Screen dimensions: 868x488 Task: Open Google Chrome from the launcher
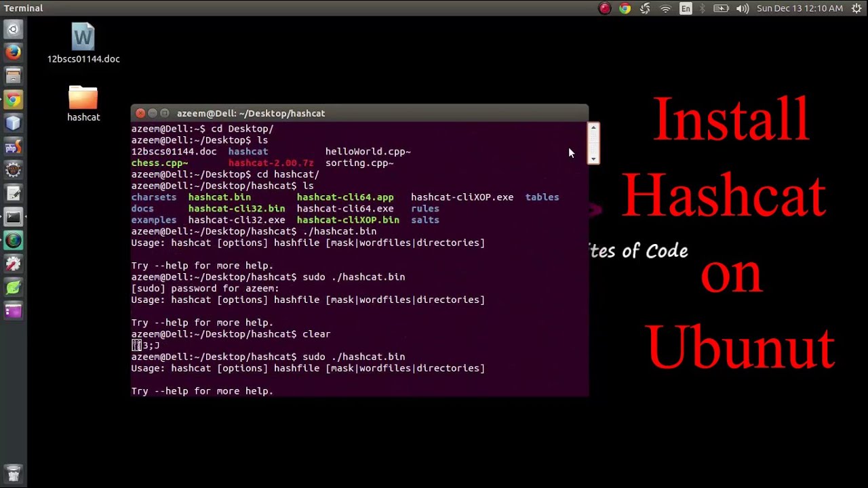[x=13, y=100]
